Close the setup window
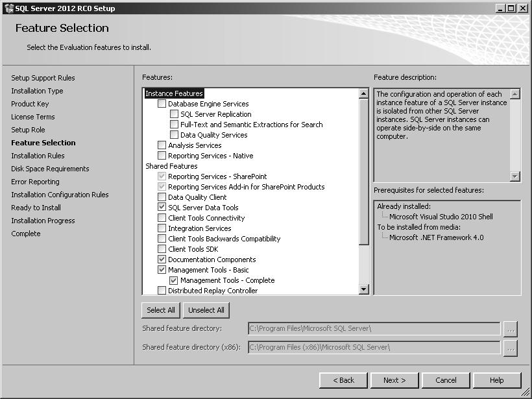The image size is (532, 399). (x=523, y=8)
